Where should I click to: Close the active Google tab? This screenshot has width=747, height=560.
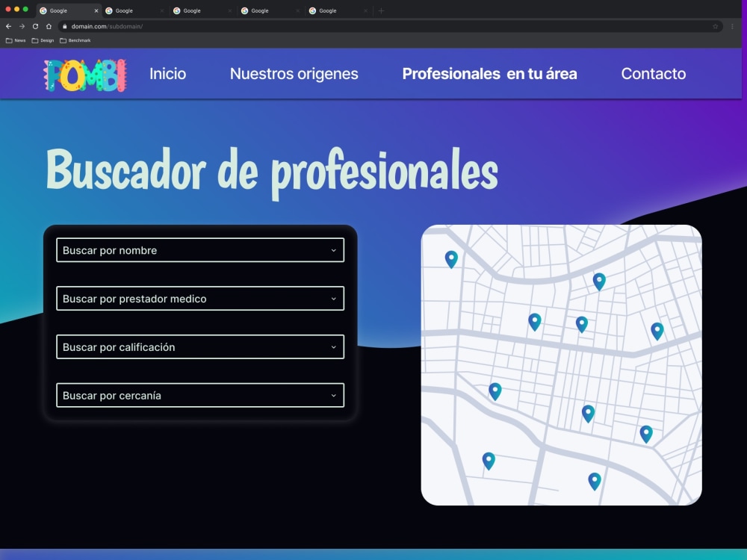(96, 10)
